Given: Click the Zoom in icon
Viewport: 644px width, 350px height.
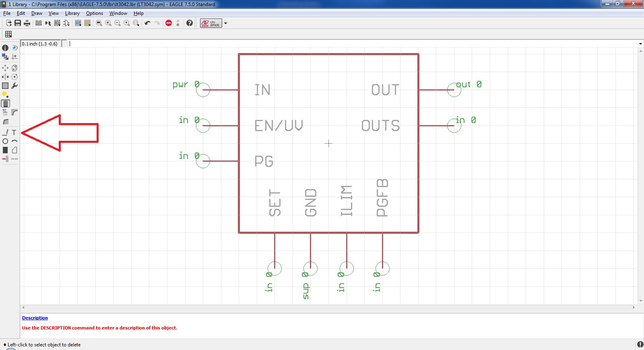Looking at the screenshot, I should click(108, 23).
